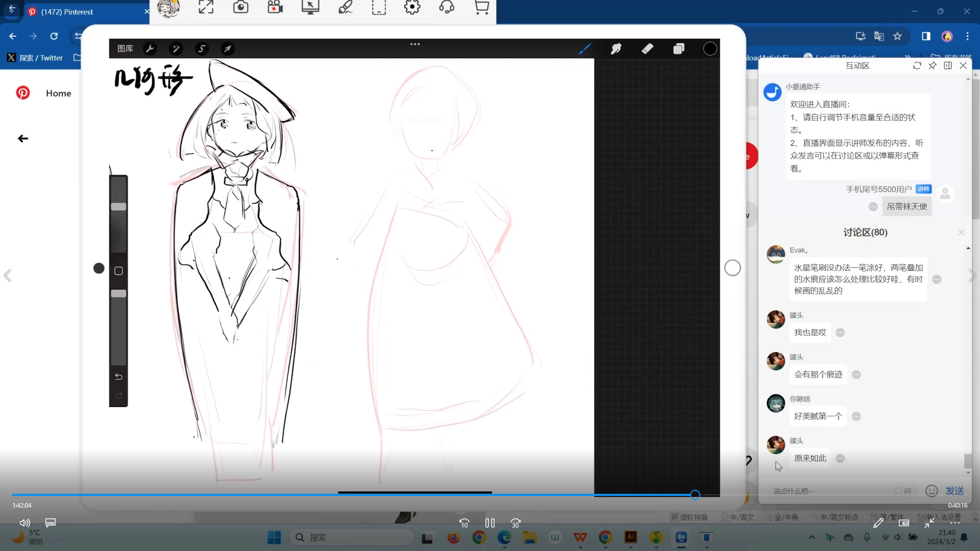Open Chrome's three-dot menu

tap(968, 36)
